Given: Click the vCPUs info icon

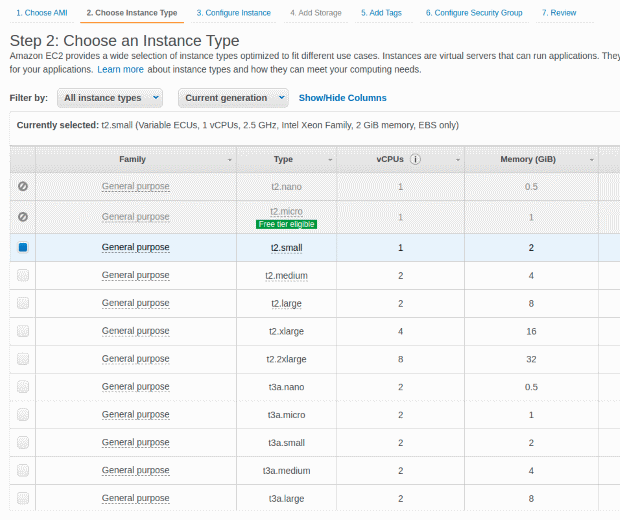Looking at the screenshot, I should 415,159.
